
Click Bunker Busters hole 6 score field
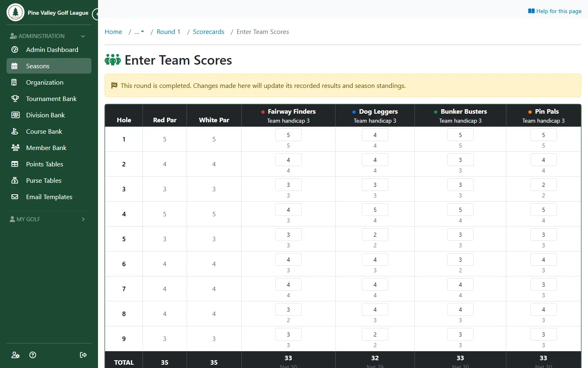point(460,260)
